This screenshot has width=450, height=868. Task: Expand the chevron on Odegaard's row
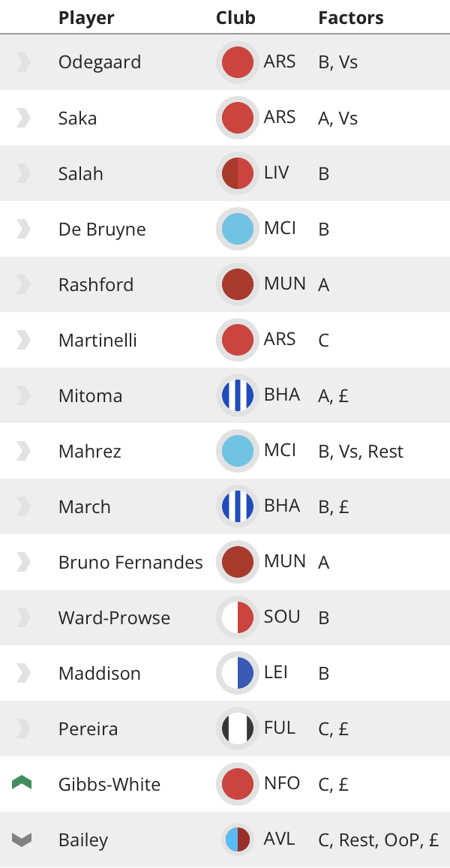point(23,62)
